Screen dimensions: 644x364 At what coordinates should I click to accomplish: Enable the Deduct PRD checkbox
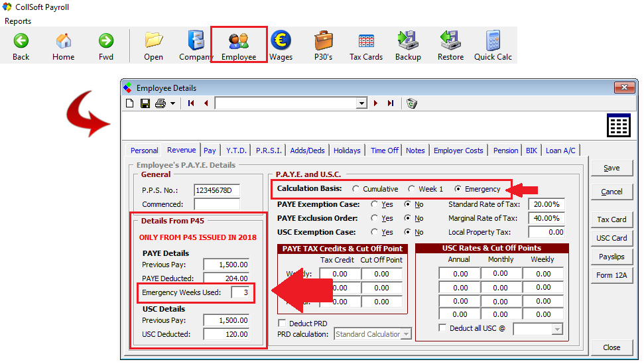pyautogui.click(x=282, y=324)
